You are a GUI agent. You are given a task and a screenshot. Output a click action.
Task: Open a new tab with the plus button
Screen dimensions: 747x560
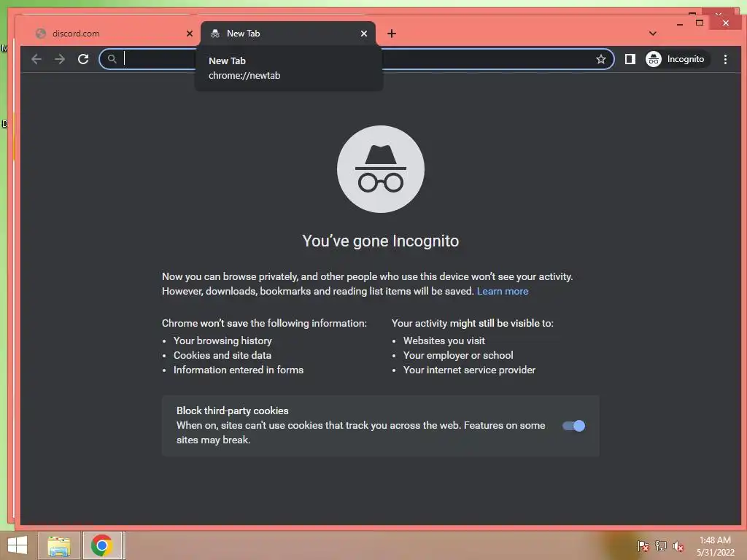click(x=392, y=34)
